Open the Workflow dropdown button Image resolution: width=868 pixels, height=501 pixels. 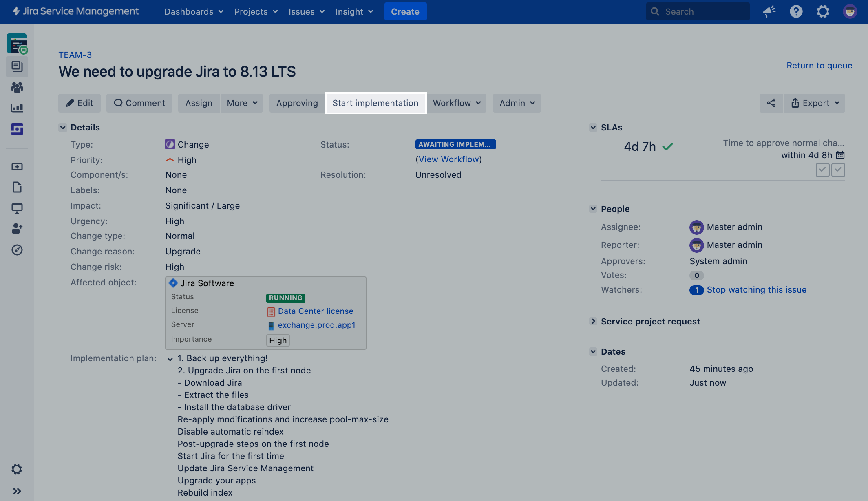456,103
